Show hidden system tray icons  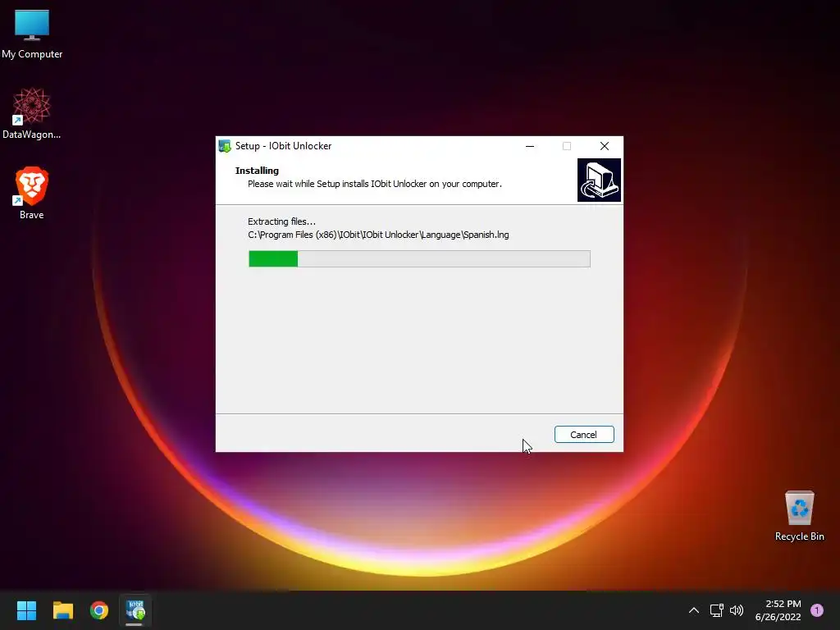point(694,610)
